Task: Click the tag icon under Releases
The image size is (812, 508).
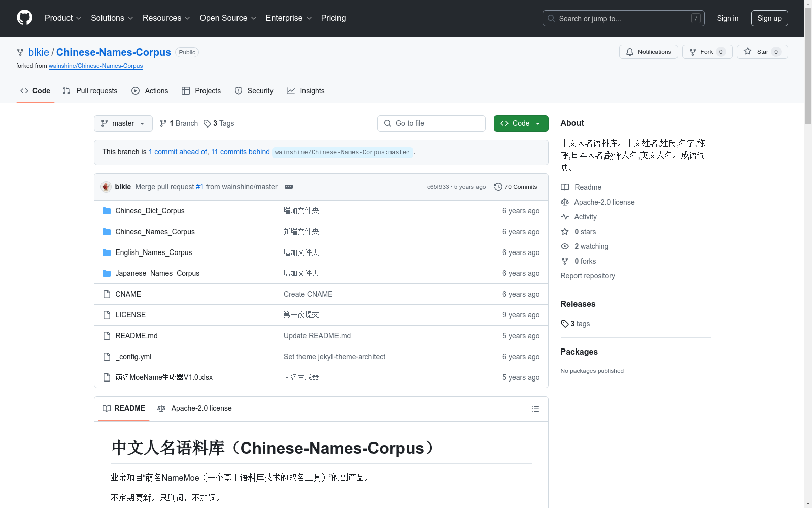Action: click(x=565, y=324)
